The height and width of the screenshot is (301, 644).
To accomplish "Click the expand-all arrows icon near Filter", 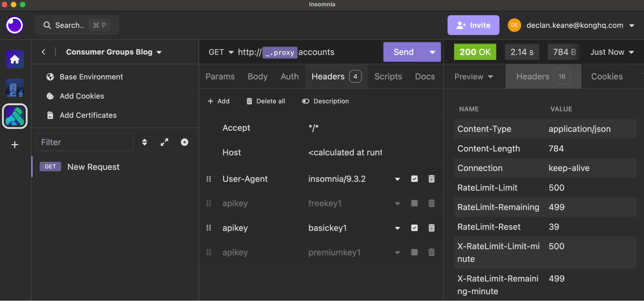I will click(164, 142).
